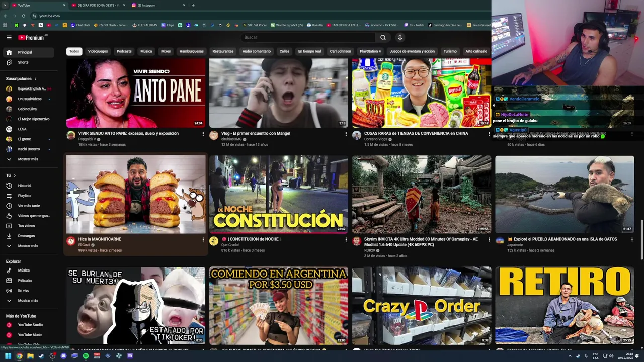Viewport: 644px width, 362px height.
Task: Go to Principal in the sidebar
Action: point(29,52)
